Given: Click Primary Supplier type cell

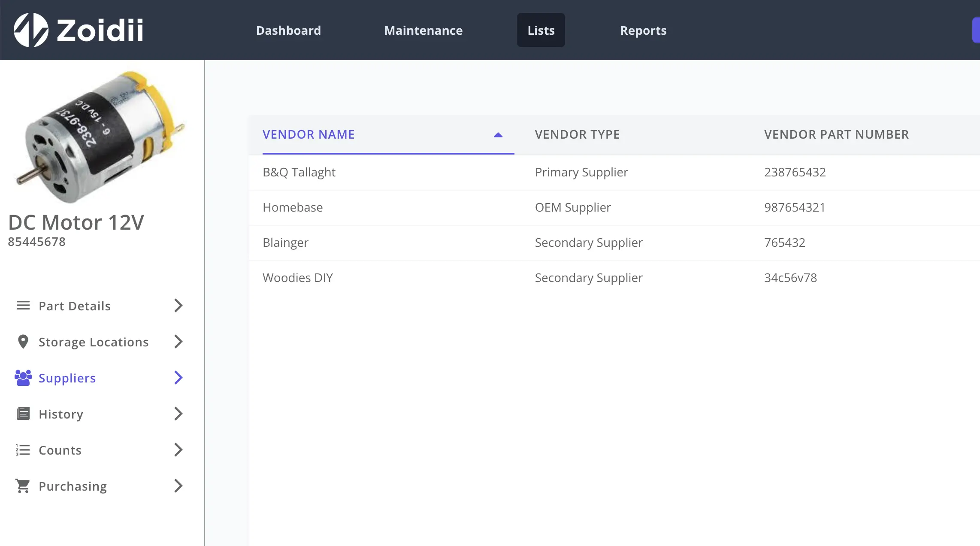Looking at the screenshot, I should [x=581, y=172].
